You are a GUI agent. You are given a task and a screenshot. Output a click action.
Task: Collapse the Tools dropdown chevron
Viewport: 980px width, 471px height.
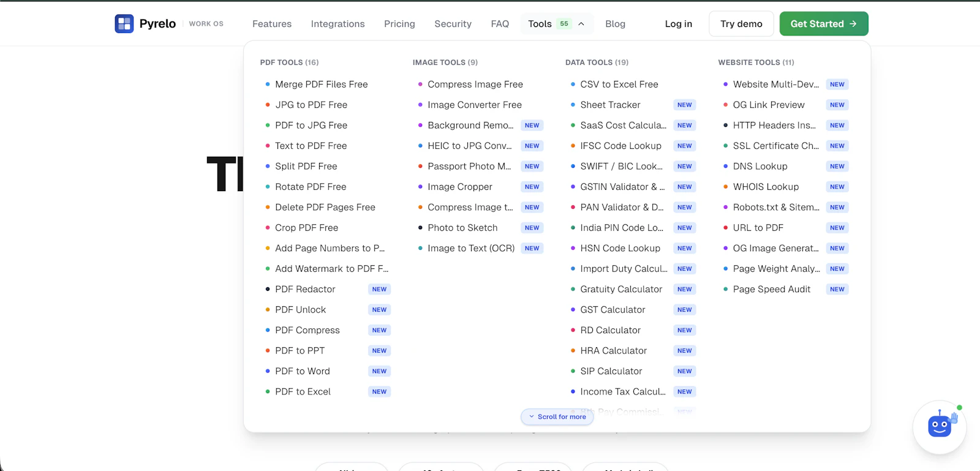coord(581,24)
